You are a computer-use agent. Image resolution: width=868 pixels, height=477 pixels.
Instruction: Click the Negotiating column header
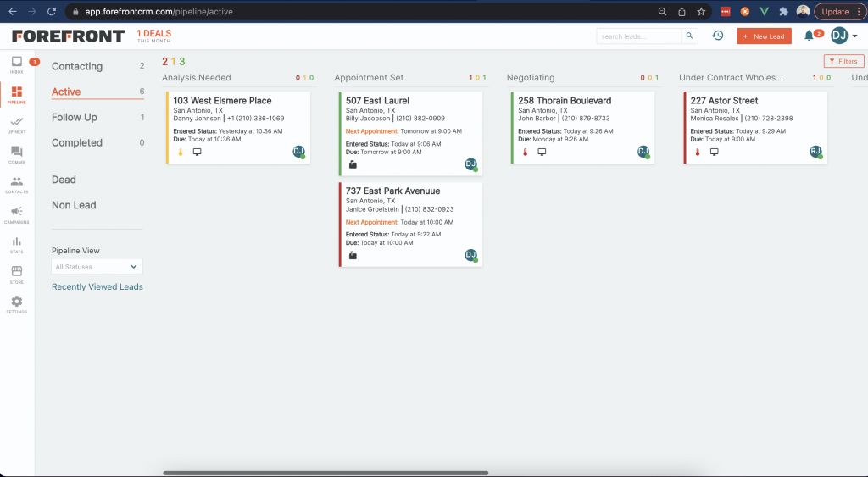click(x=531, y=77)
